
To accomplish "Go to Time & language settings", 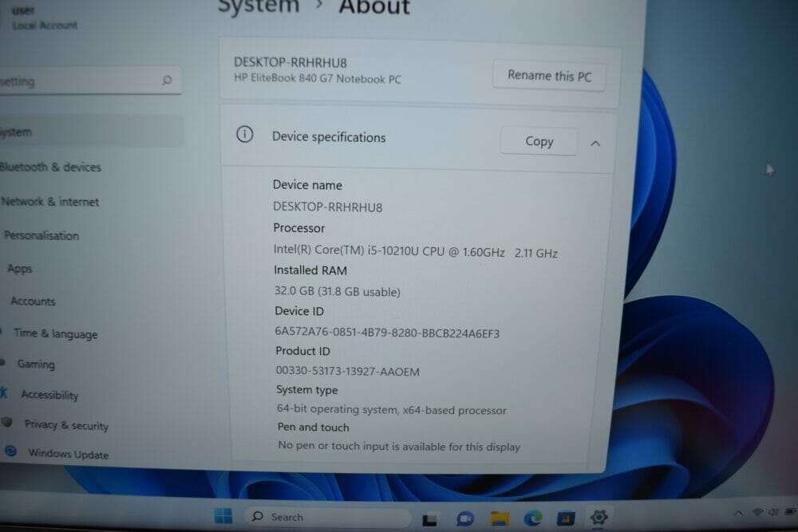I will point(56,333).
